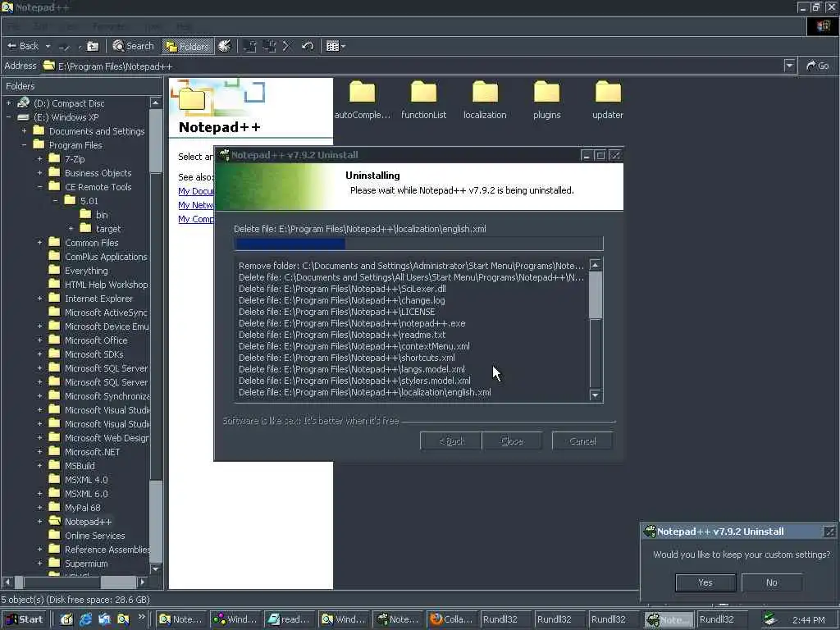Image resolution: width=840 pixels, height=630 pixels.
Task: Click the My Computer link
Action: click(x=196, y=218)
